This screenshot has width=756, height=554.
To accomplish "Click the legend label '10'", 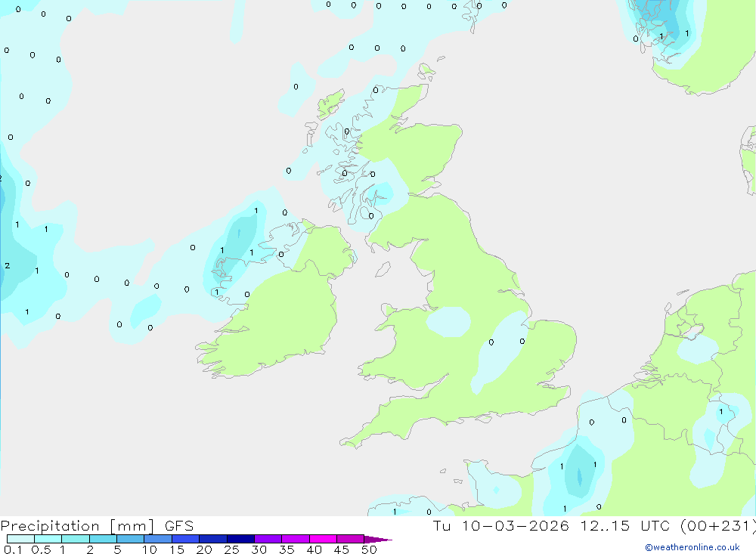I will [149, 549].
